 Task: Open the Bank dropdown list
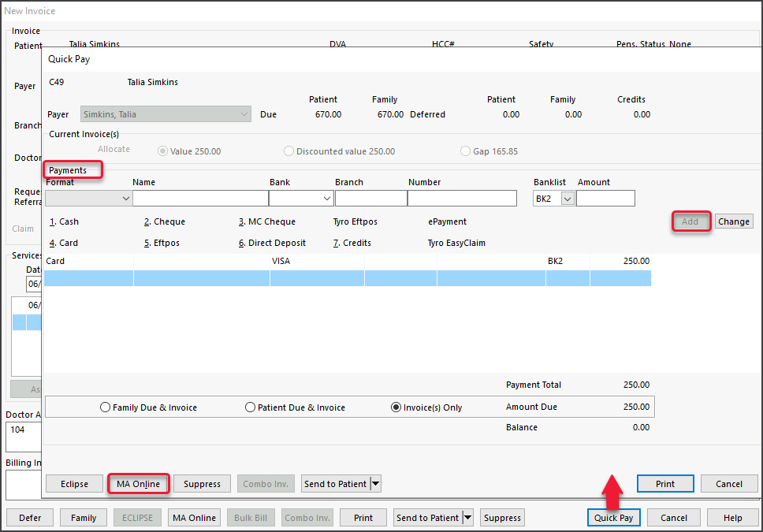tap(301, 199)
